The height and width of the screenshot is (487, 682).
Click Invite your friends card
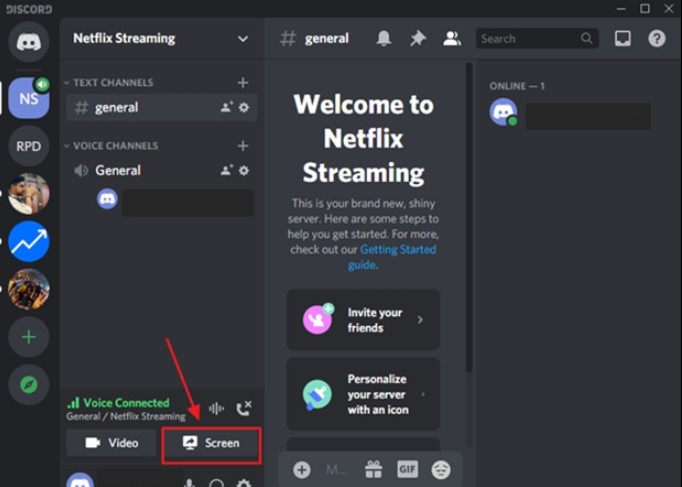click(x=363, y=320)
